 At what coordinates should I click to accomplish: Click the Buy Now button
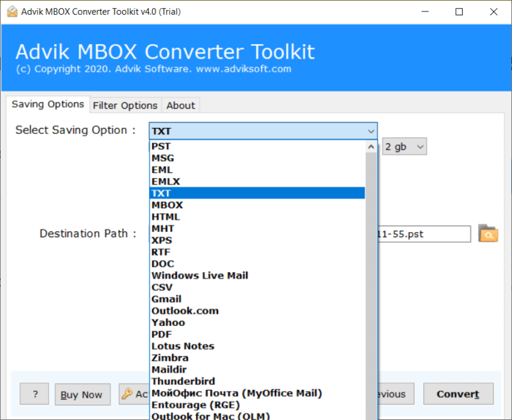pyautogui.click(x=82, y=395)
